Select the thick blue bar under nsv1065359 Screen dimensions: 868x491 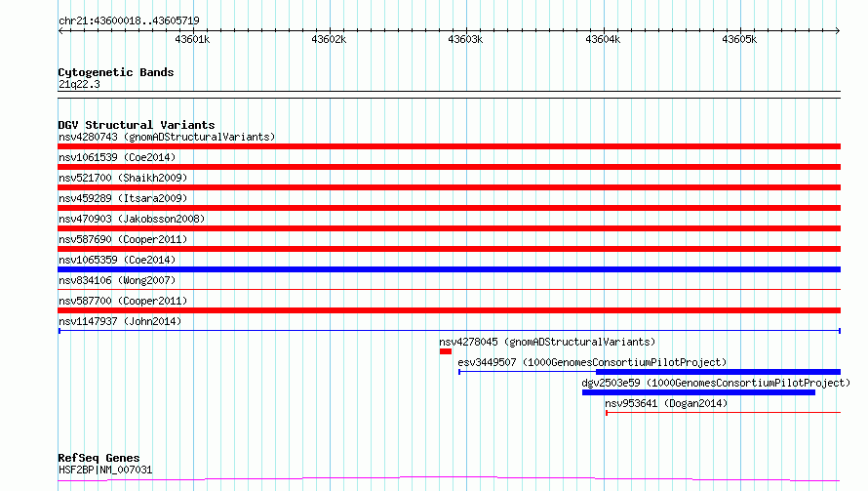tap(449, 269)
